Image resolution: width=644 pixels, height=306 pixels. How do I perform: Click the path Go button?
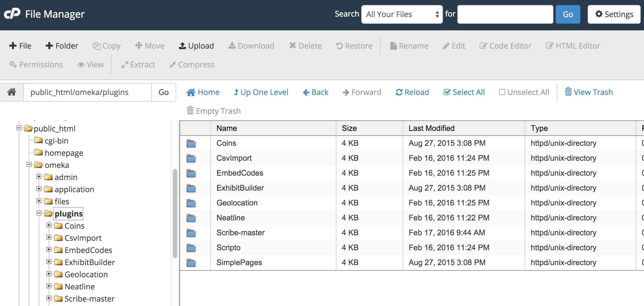point(163,92)
